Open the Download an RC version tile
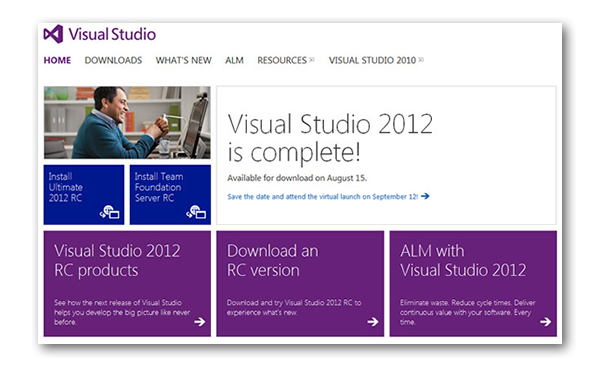600x367 pixels. tap(300, 284)
